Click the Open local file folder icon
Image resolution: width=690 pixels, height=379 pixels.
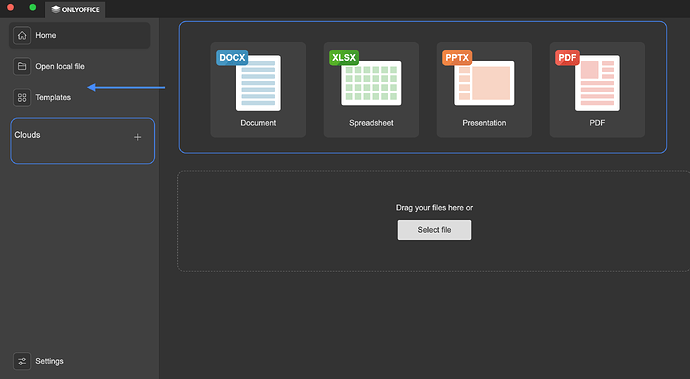click(x=22, y=66)
